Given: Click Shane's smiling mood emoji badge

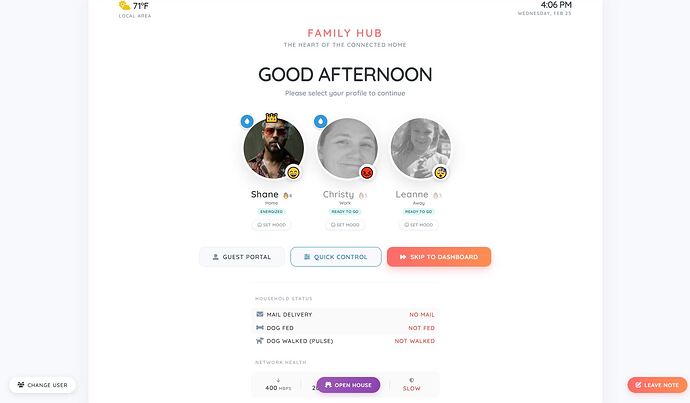Looking at the screenshot, I should [x=294, y=172].
